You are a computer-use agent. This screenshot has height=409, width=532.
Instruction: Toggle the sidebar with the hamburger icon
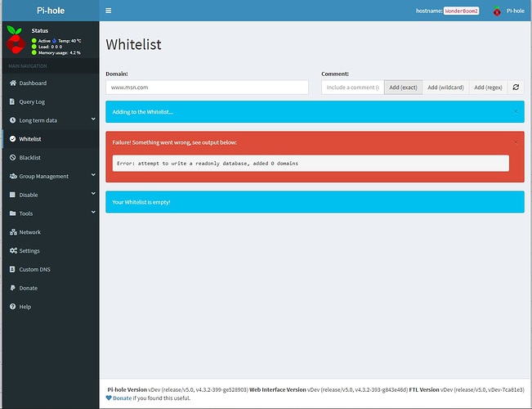(x=109, y=11)
